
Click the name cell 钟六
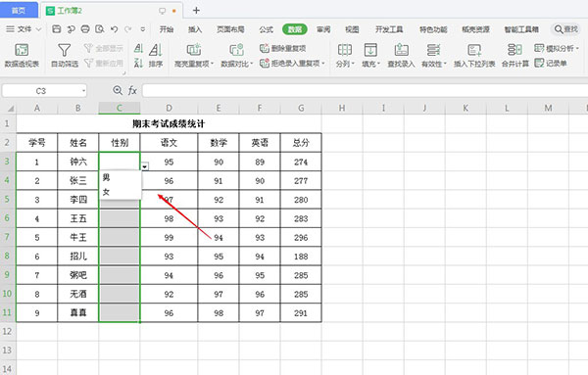78,162
